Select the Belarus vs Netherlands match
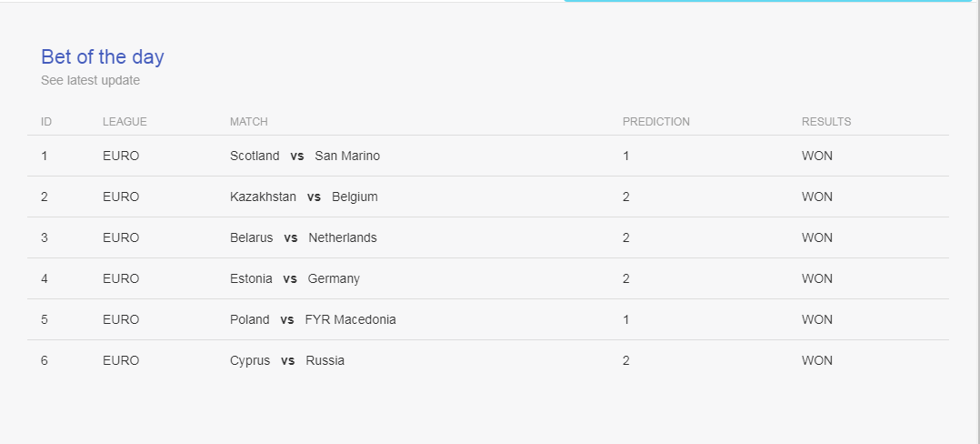Image resolution: width=980 pixels, height=444 pixels. coord(303,237)
